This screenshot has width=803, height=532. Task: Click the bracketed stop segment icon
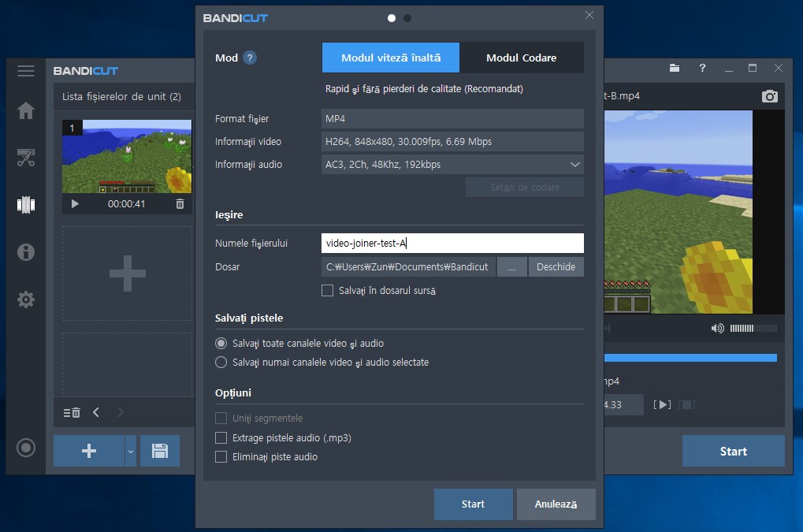[686, 404]
